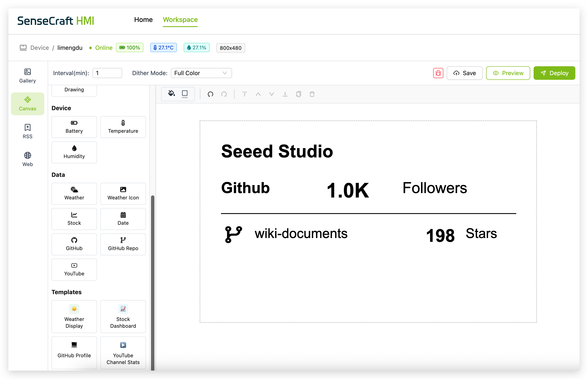Add a Battery widget

pos(74,127)
